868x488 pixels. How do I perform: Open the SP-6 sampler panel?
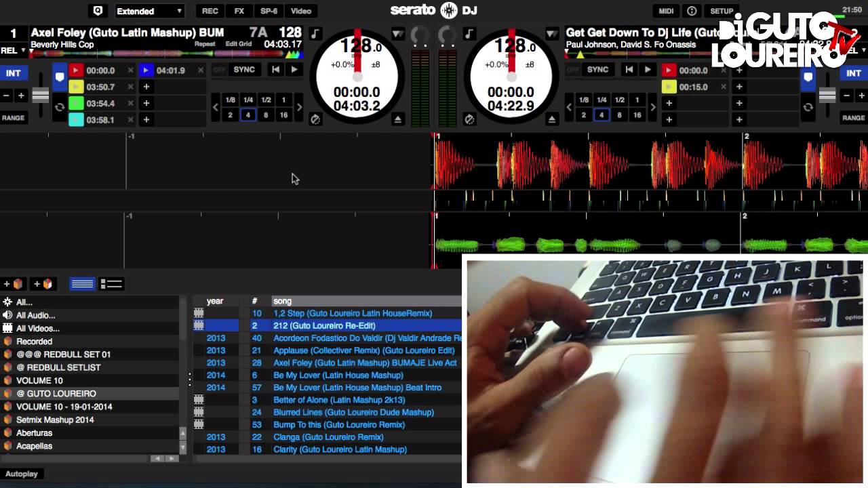point(269,11)
